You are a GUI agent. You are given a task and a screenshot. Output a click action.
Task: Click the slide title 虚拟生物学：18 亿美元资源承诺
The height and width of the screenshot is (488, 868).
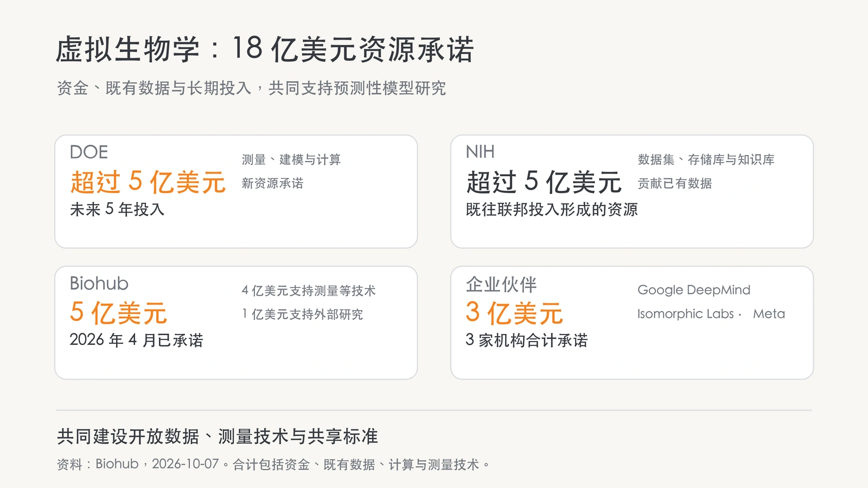(265, 49)
